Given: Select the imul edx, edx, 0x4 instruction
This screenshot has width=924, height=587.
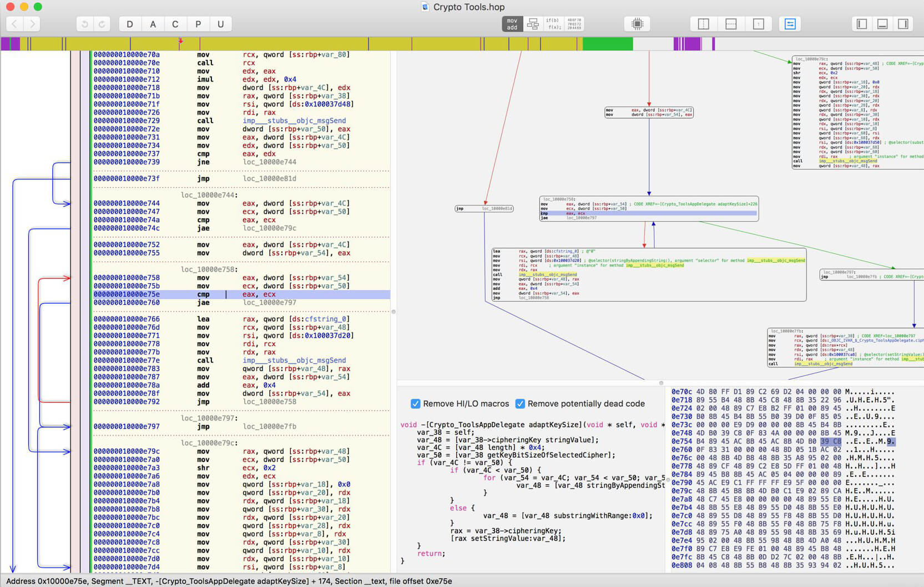Looking at the screenshot, I should [241, 79].
